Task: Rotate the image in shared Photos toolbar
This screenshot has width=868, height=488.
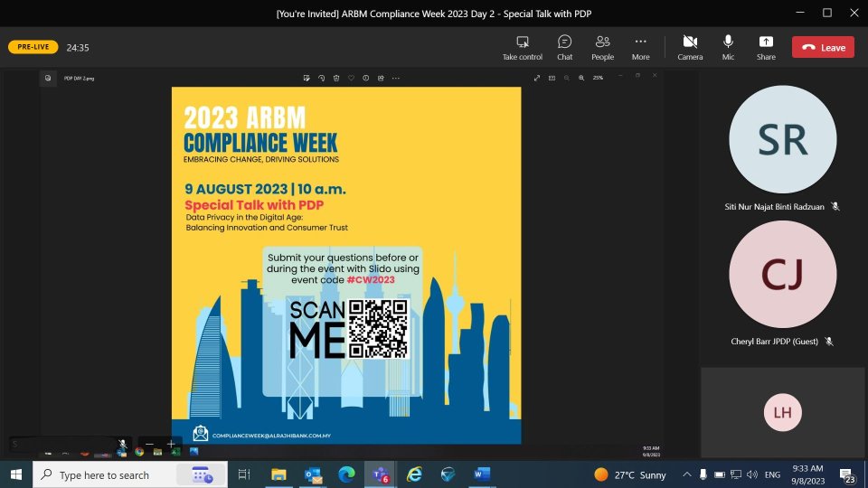Action: point(321,78)
